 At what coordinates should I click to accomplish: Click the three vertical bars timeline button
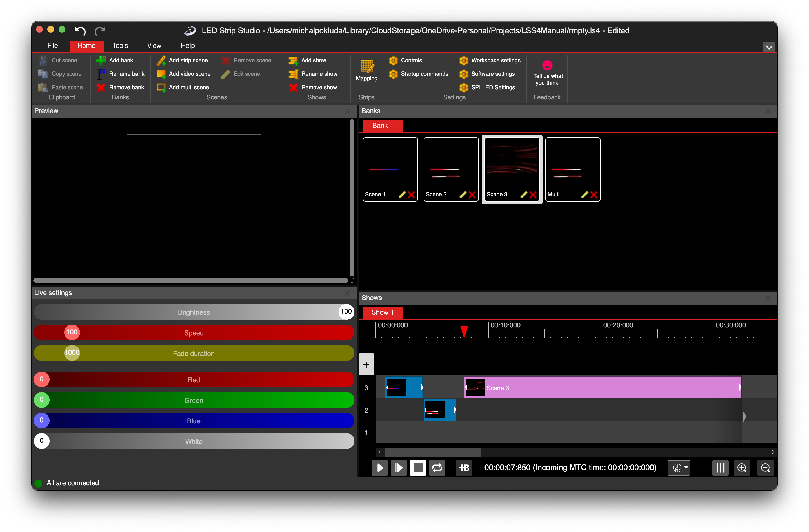click(x=720, y=468)
